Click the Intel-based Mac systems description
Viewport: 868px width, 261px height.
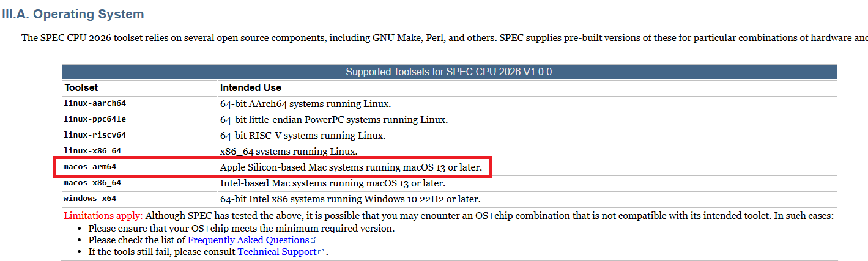(x=333, y=183)
